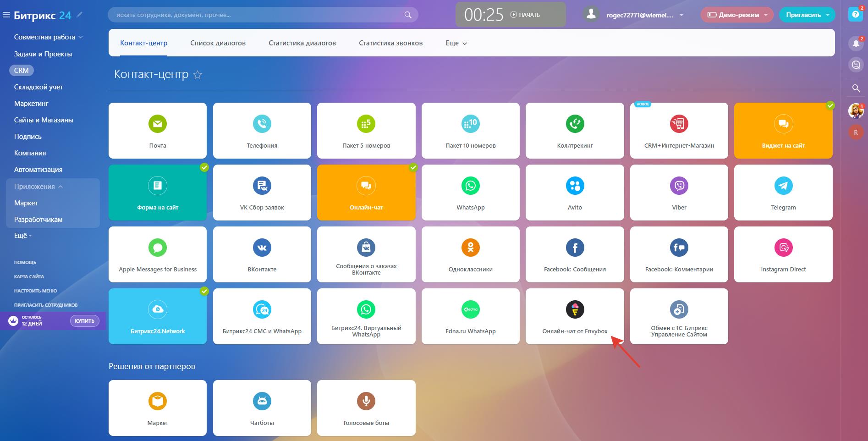Collapse the Приложения sidebar section
The width and height of the screenshot is (868, 441).
[x=38, y=187]
